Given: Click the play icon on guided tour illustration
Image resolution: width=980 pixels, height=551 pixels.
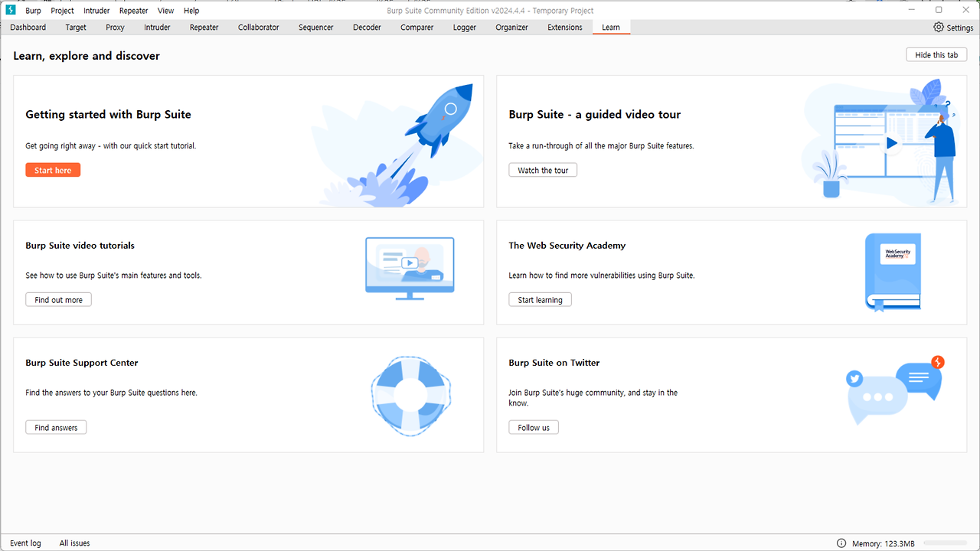Looking at the screenshot, I should click(891, 142).
